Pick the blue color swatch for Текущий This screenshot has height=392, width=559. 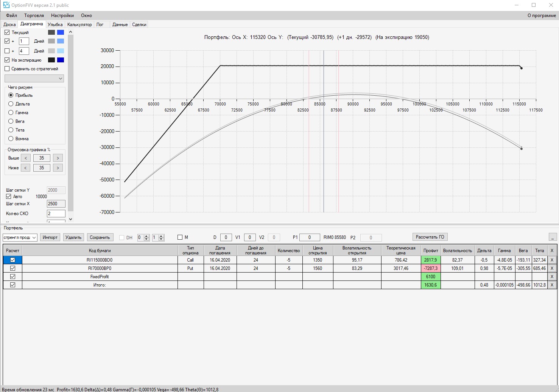click(x=61, y=33)
